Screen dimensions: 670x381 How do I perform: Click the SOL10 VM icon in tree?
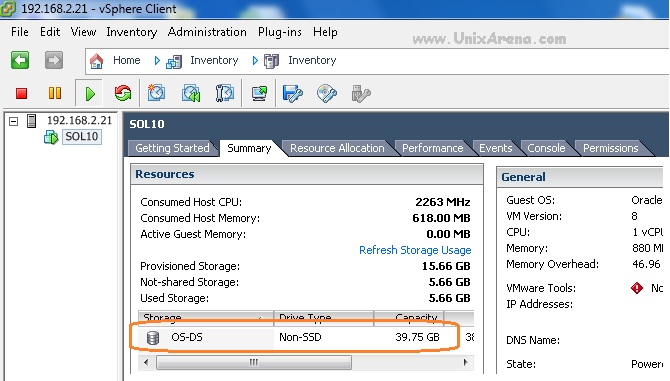point(51,137)
